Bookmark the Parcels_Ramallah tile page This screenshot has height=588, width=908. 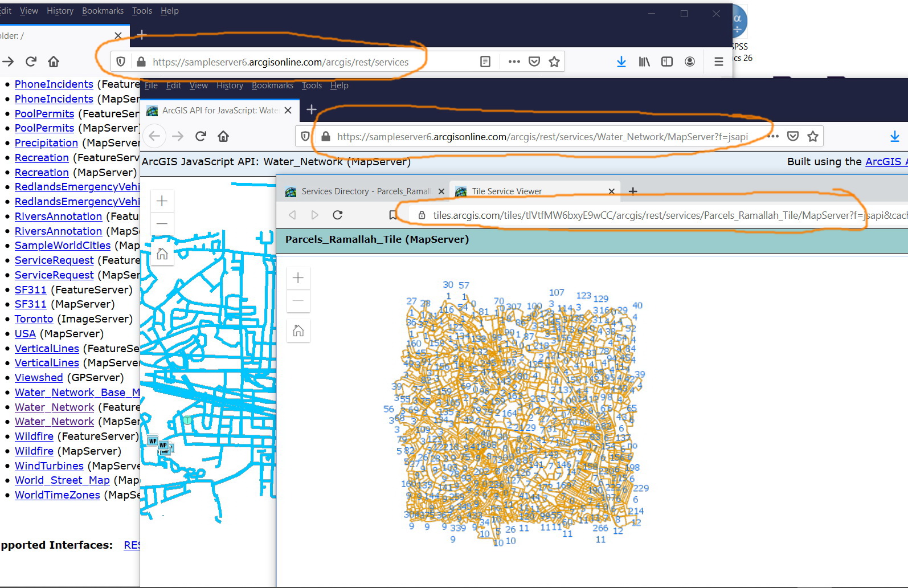point(392,215)
